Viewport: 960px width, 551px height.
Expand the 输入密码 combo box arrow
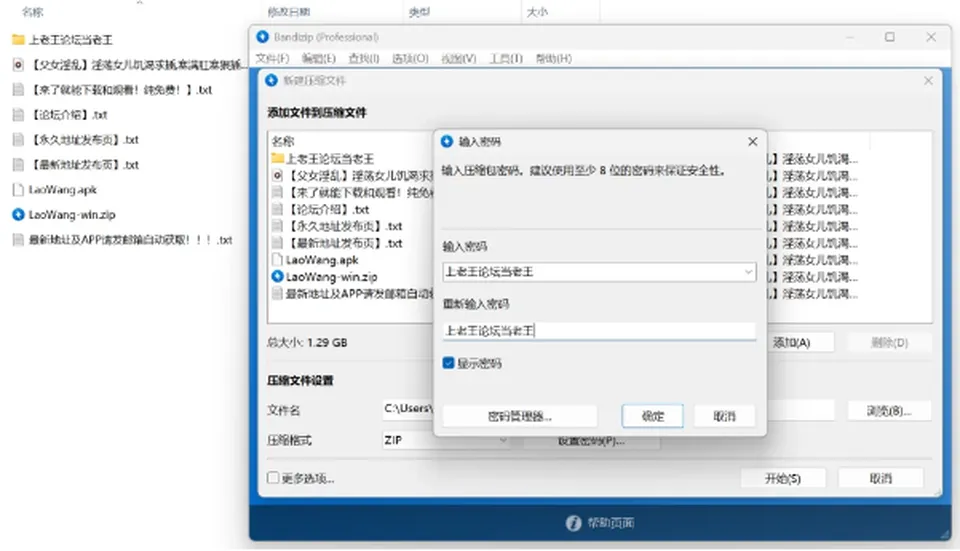(x=748, y=272)
